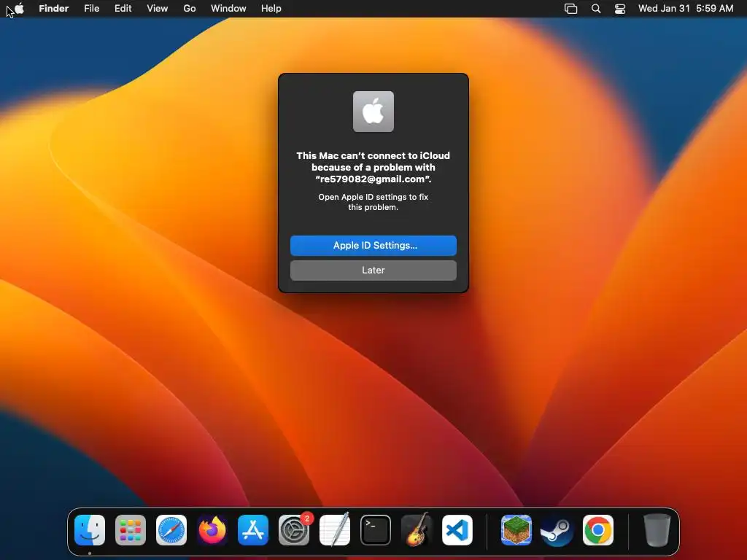Launch Minecraft from the Dock
Image resolution: width=747 pixels, height=560 pixels.
pyautogui.click(x=516, y=529)
